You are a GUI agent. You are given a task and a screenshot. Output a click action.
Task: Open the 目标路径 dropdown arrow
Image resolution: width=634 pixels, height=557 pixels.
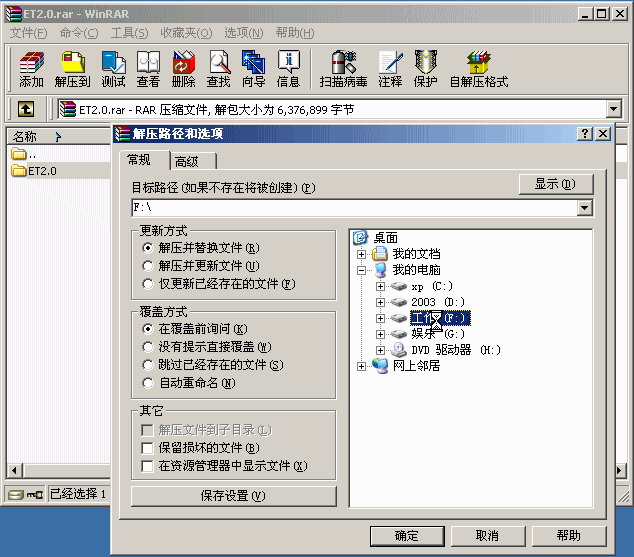(x=585, y=208)
